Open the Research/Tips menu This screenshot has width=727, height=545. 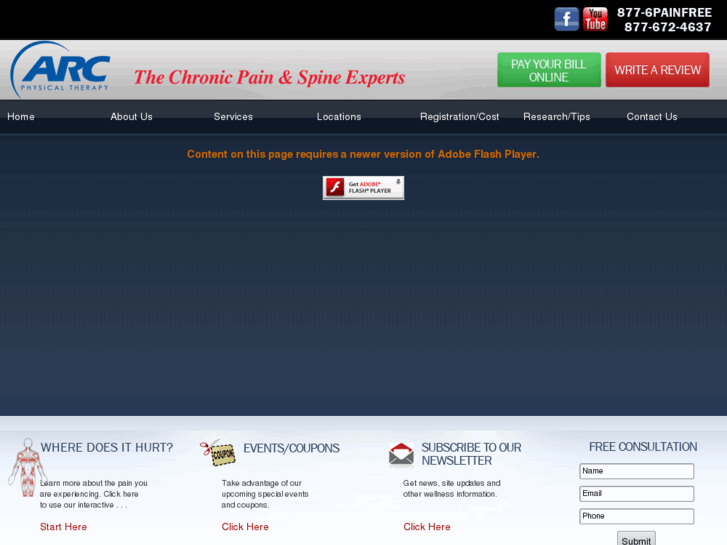(x=556, y=117)
